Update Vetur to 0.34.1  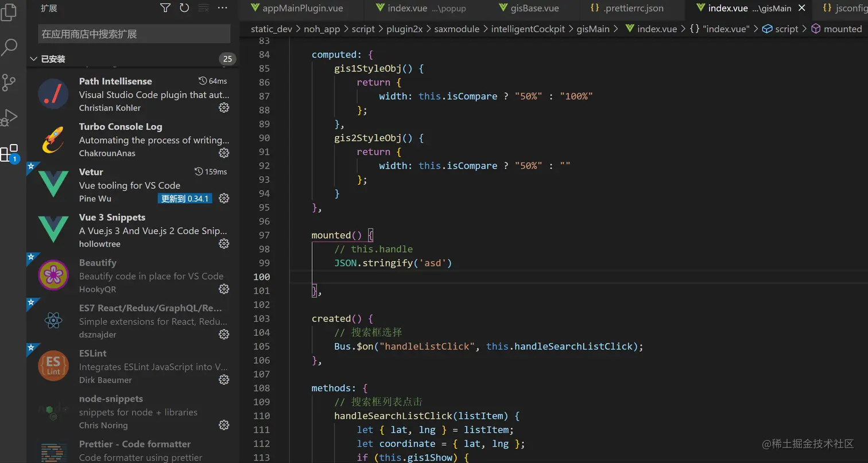click(x=185, y=199)
